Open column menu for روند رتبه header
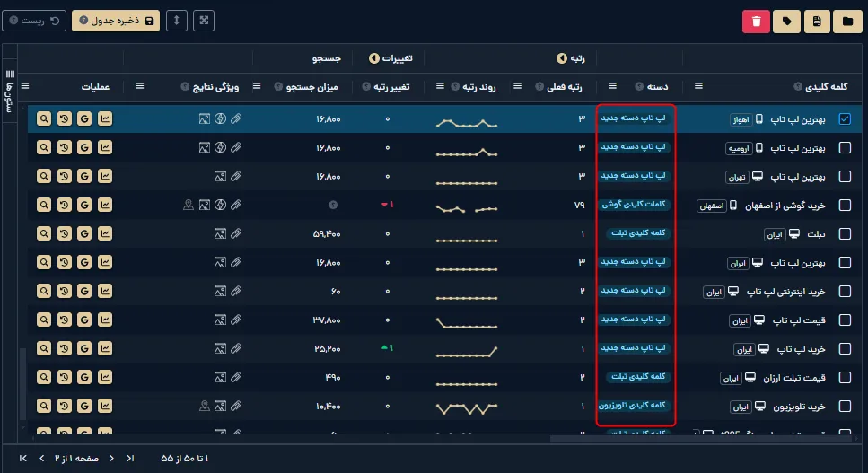The width and height of the screenshot is (868, 473). [x=440, y=86]
